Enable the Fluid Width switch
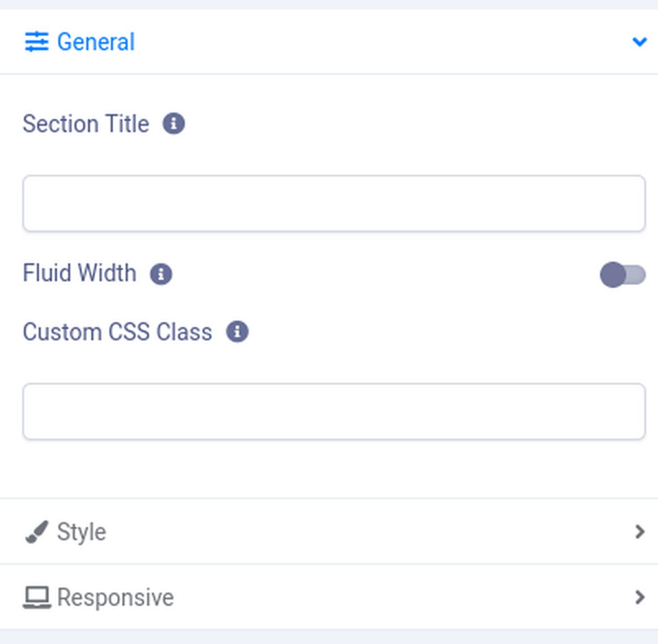The image size is (658, 644). [x=622, y=275]
